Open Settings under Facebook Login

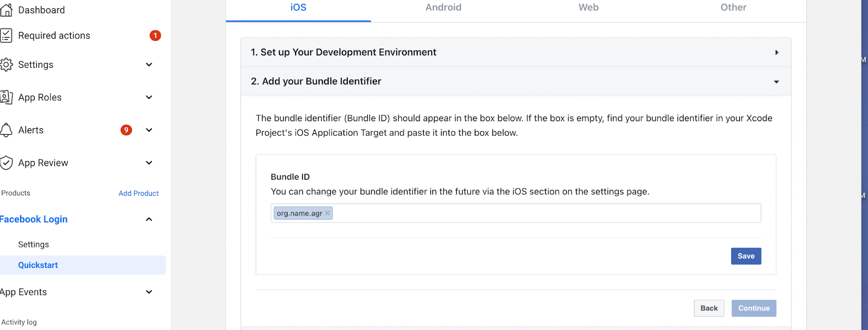(x=34, y=244)
